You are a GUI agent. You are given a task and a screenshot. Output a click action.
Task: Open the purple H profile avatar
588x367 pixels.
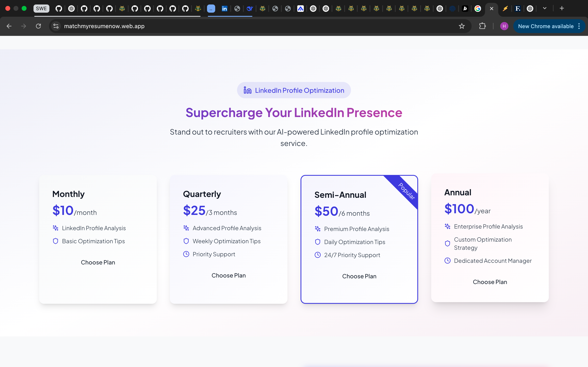click(x=504, y=26)
